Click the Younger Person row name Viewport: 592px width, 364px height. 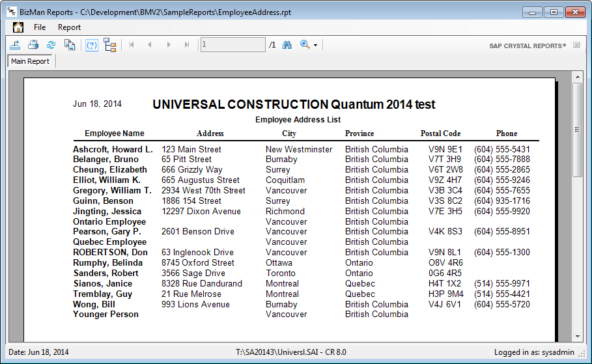(106, 314)
